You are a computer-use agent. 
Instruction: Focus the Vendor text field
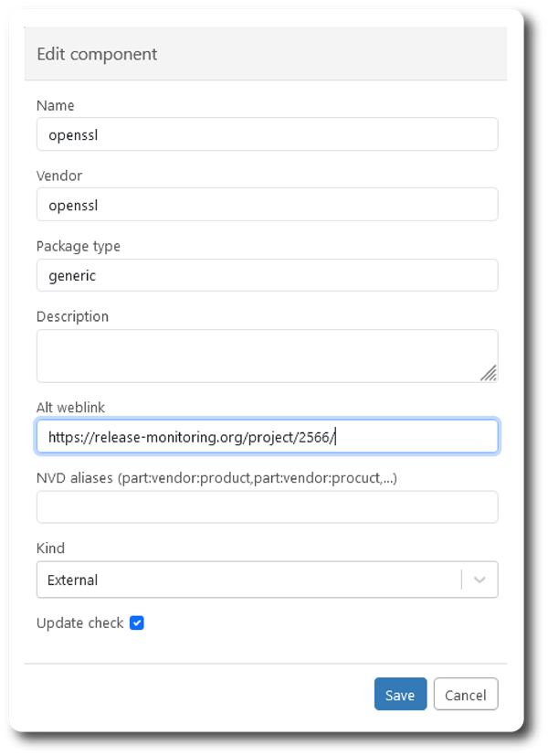click(268, 205)
